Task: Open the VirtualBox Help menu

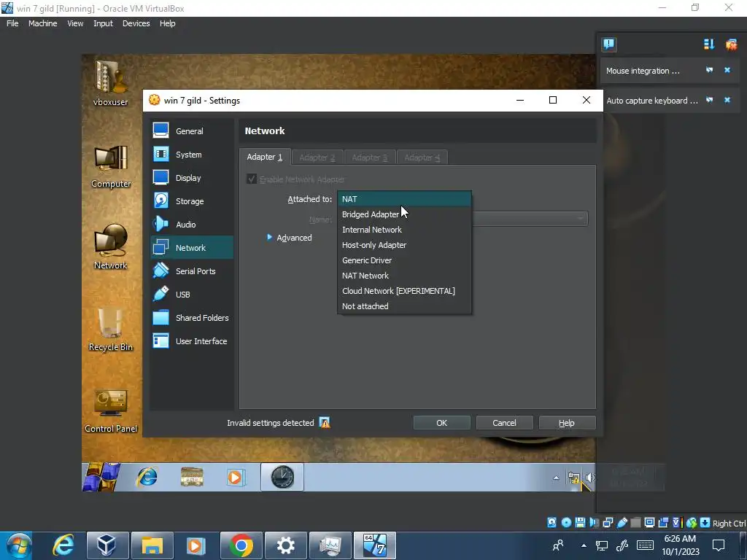Action: coord(167,23)
